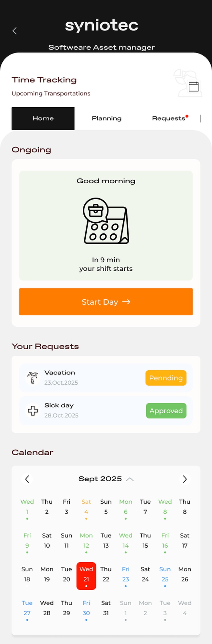Go to the next calendar month
This screenshot has width=212, height=644.
[185, 479]
